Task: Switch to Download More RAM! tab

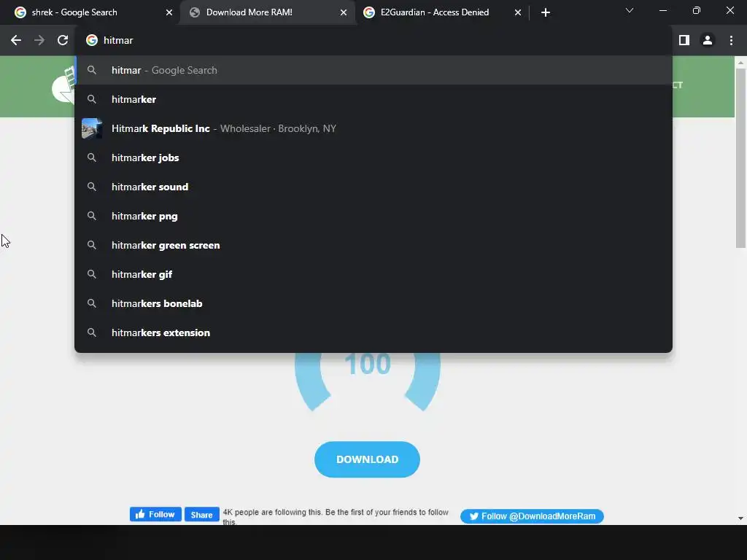Action: (267, 12)
